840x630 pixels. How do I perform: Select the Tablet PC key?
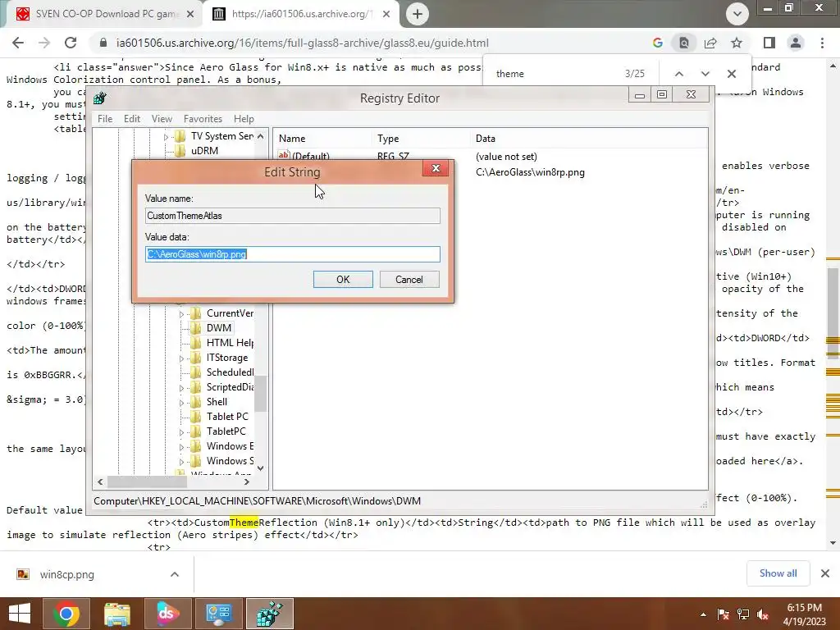(227, 416)
